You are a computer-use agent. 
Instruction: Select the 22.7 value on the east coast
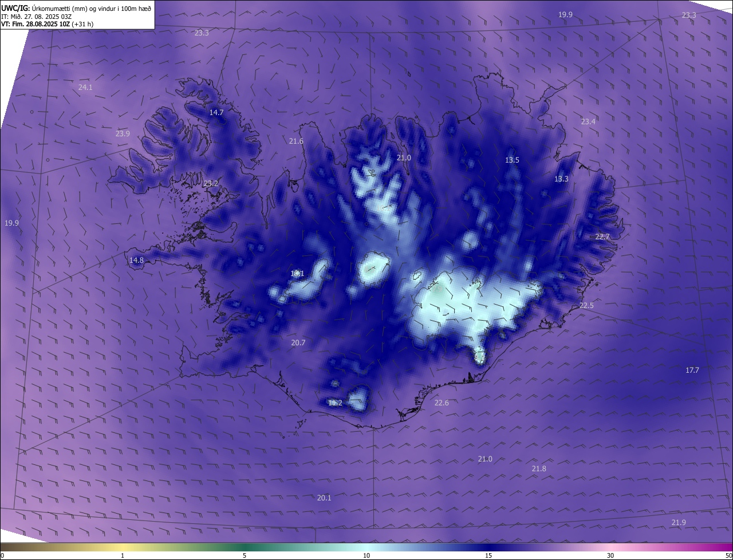pos(602,237)
